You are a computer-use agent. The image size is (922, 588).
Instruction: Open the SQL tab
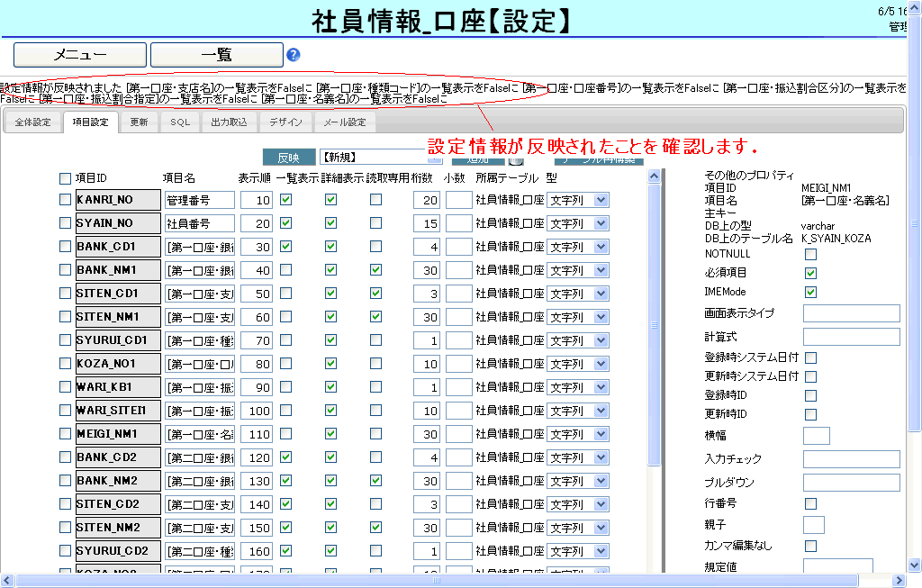coord(179,122)
